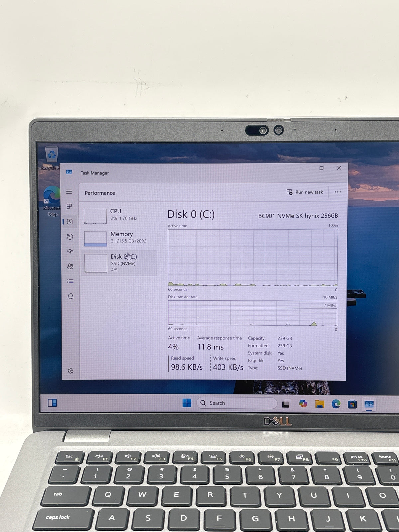The image size is (399, 532).
Task: Open App history from the sidebar
Action: point(70,237)
